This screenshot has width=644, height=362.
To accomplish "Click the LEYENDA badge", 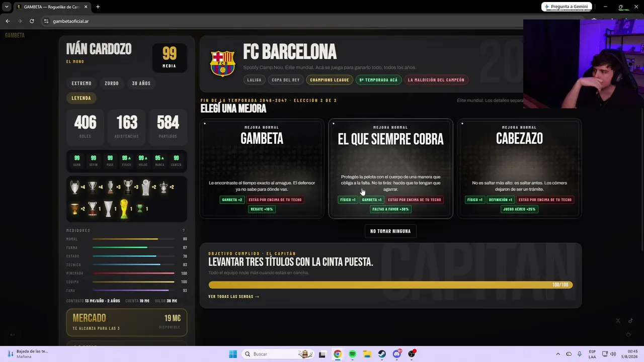I will coord(81,98).
